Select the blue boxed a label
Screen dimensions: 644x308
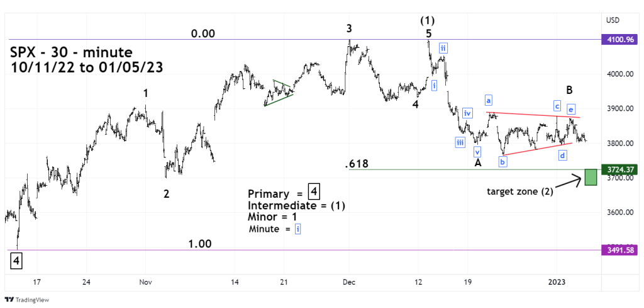point(488,100)
